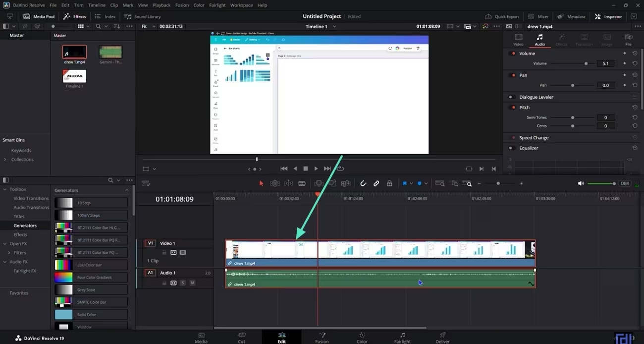
Task: Open the Fairlight menu
Action: (x=217, y=5)
